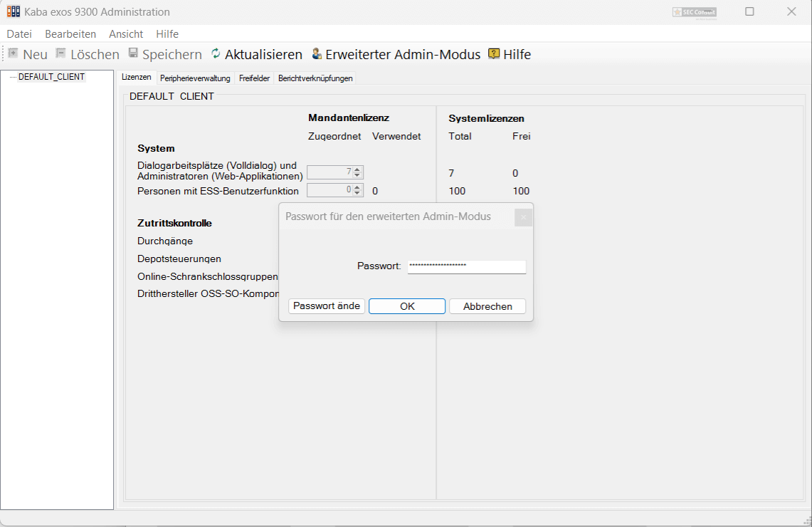Viewport: 812px width, 527px height.
Task: Switch to the Berichtverknüpfungen tab
Action: tap(315, 78)
